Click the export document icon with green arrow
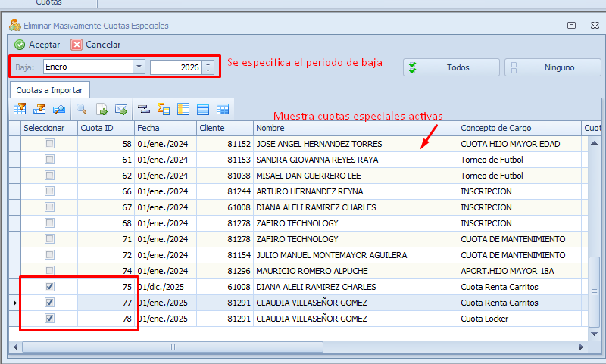Viewport: 606px width, 364px height. pyautogui.click(x=102, y=109)
